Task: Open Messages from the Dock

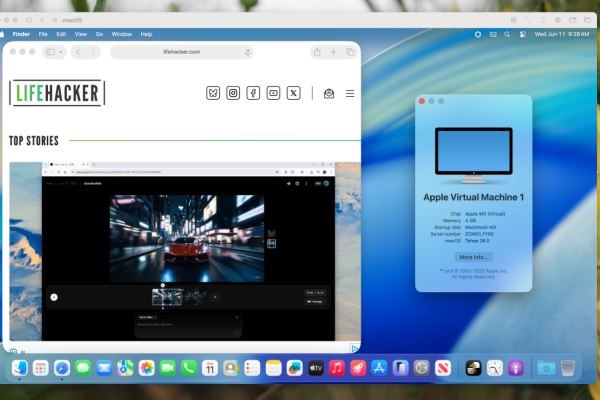Action: pos(83,368)
